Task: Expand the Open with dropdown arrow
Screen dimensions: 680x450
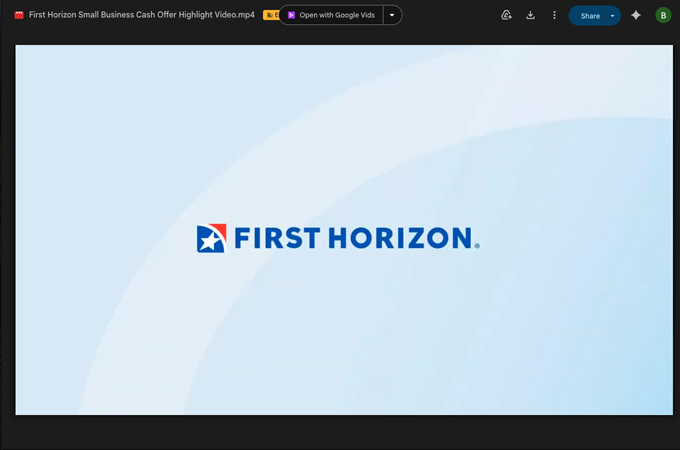Action: 392,15
